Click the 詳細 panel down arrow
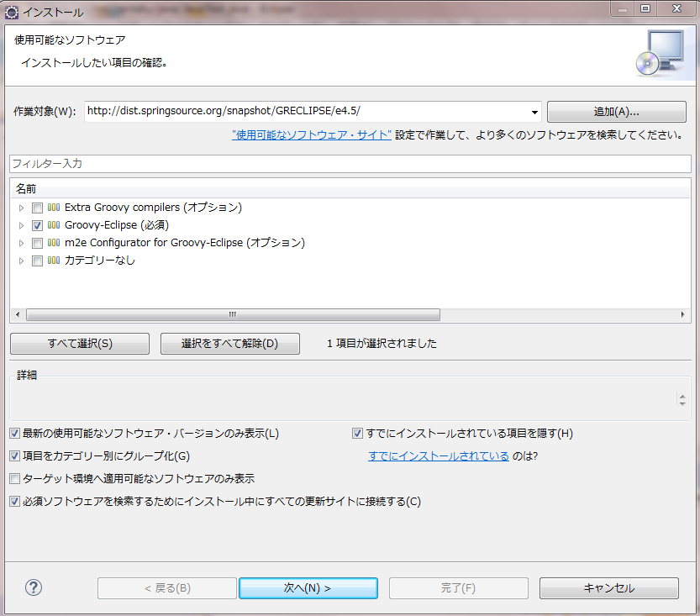700x616 pixels. point(682,403)
